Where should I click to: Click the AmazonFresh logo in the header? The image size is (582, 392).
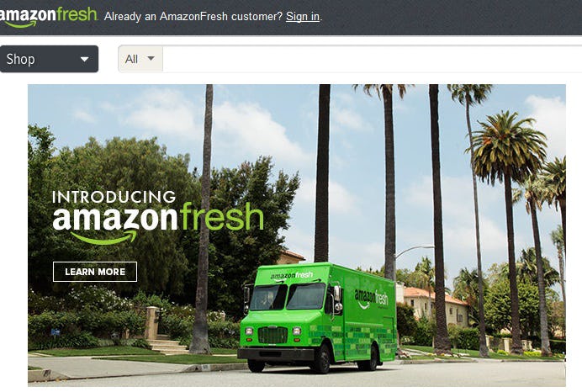48,17
